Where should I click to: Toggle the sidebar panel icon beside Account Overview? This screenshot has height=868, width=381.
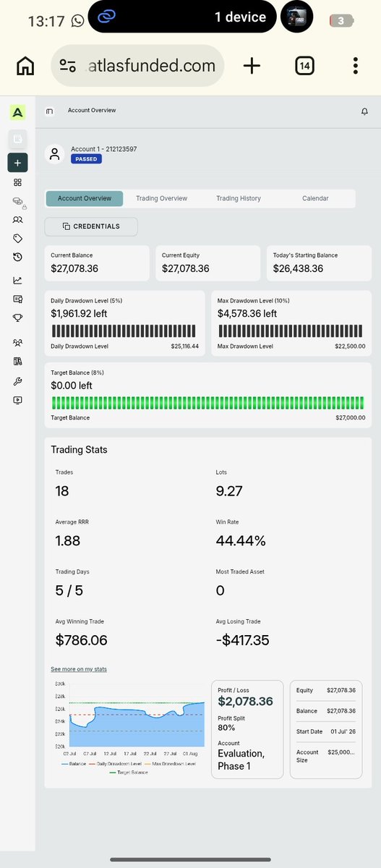point(50,111)
